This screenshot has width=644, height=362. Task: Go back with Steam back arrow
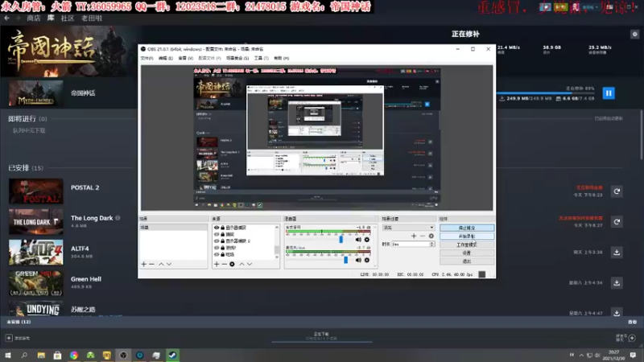(x=6, y=18)
